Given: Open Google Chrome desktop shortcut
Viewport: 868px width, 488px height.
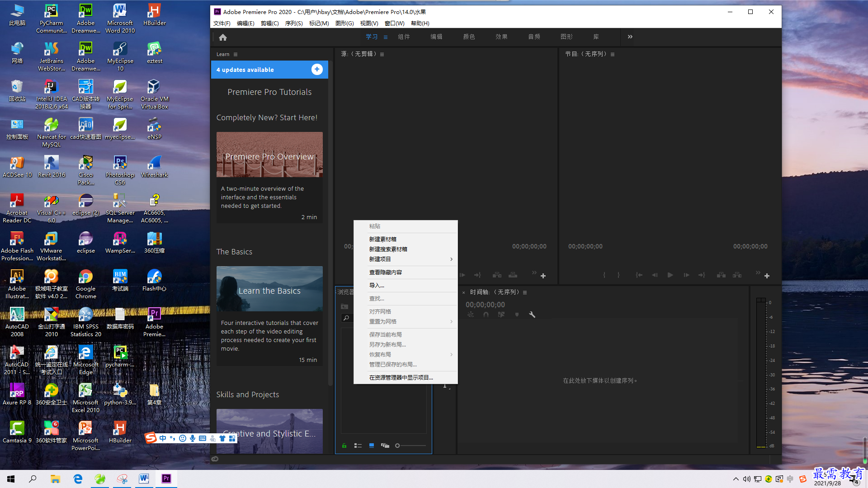Looking at the screenshot, I should pyautogui.click(x=85, y=284).
